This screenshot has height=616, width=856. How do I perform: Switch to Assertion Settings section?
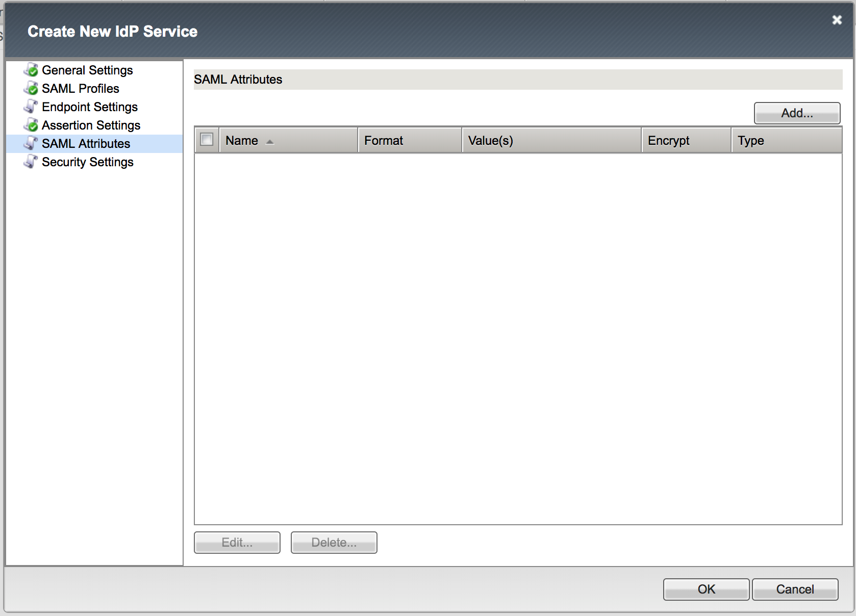(x=91, y=125)
